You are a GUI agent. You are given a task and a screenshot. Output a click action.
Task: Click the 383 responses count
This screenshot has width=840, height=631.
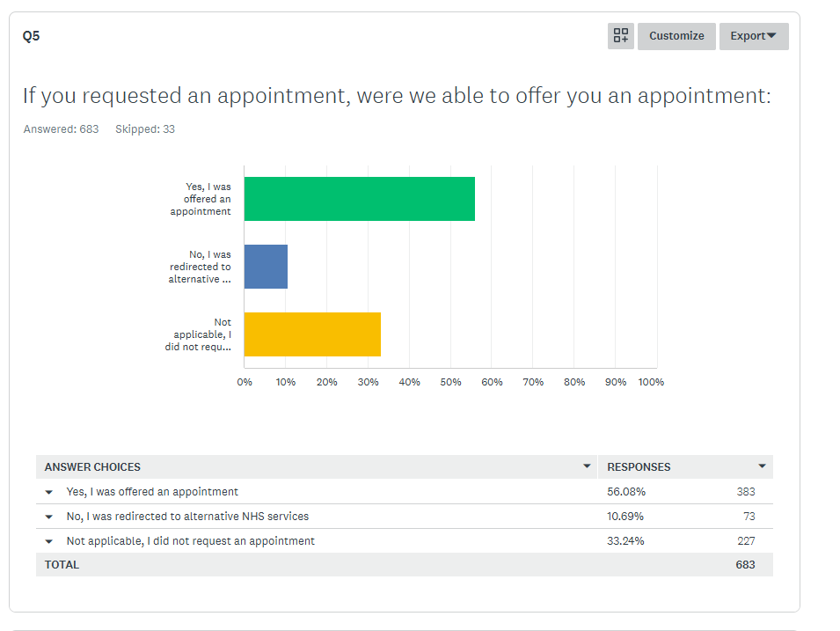(x=746, y=492)
